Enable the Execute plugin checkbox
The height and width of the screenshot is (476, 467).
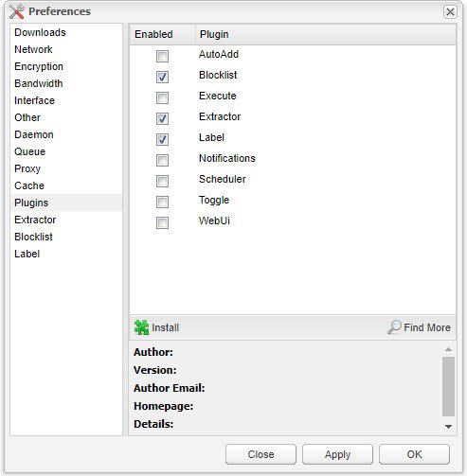coord(162,97)
